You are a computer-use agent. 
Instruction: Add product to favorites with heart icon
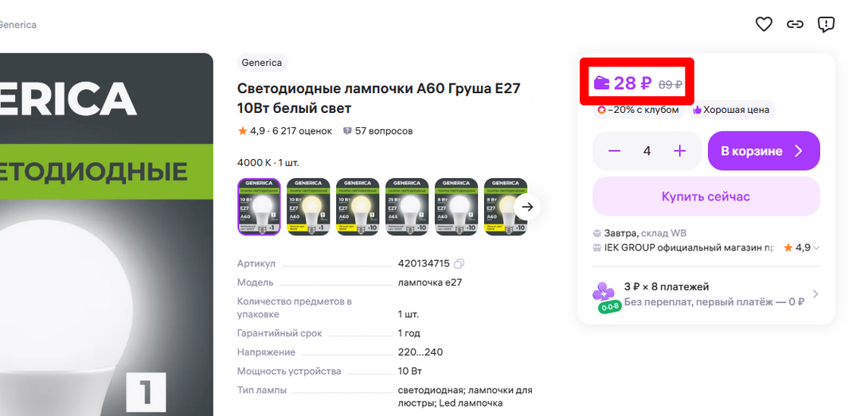pos(764,25)
